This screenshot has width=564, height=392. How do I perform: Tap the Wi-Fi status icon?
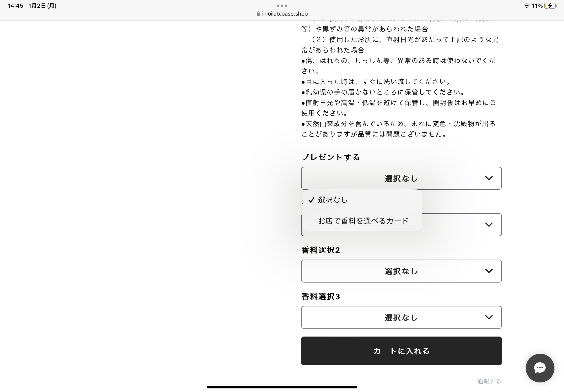coord(526,6)
